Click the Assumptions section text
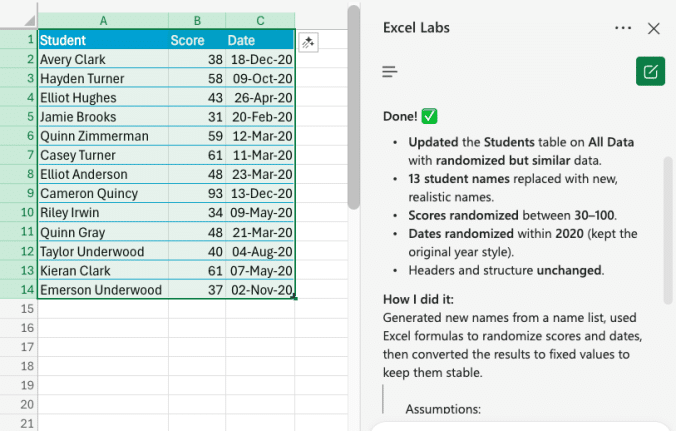The image size is (676, 431). click(443, 409)
